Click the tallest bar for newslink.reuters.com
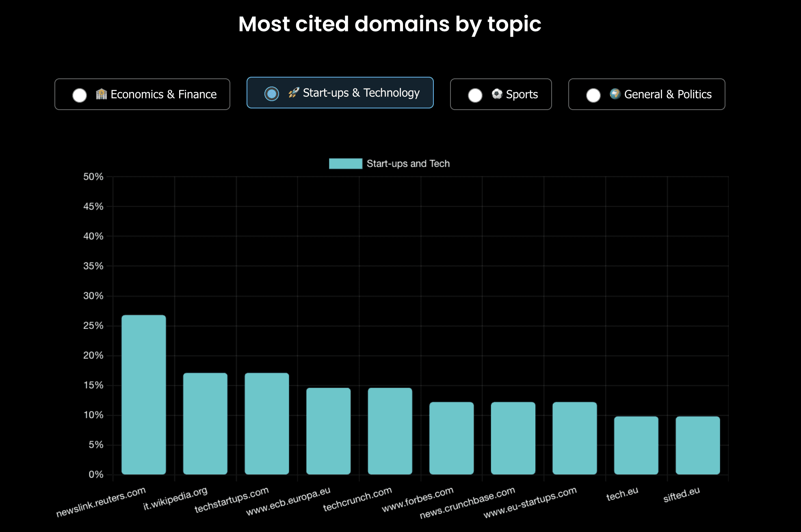This screenshot has width=801, height=532. tap(143, 394)
